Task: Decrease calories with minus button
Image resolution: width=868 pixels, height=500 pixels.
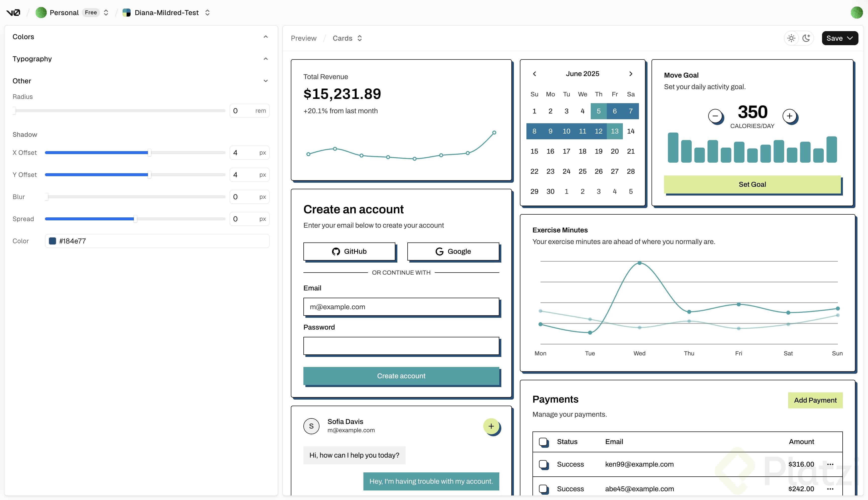Action: [x=715, y=116]
